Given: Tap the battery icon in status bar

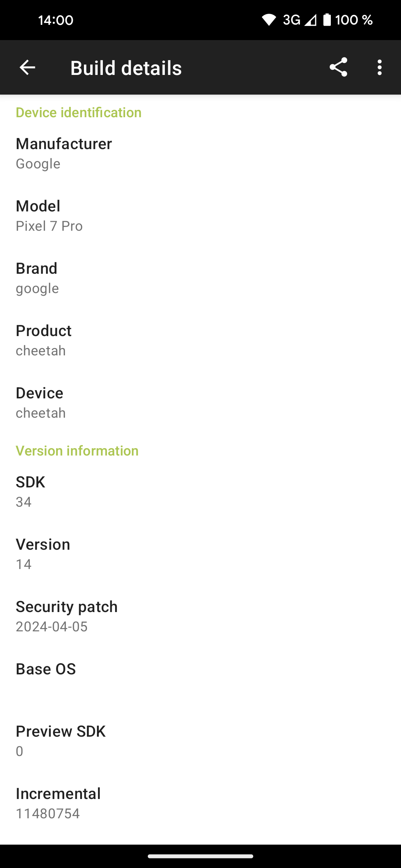Looking at the screenshot, I should (327, 20).
